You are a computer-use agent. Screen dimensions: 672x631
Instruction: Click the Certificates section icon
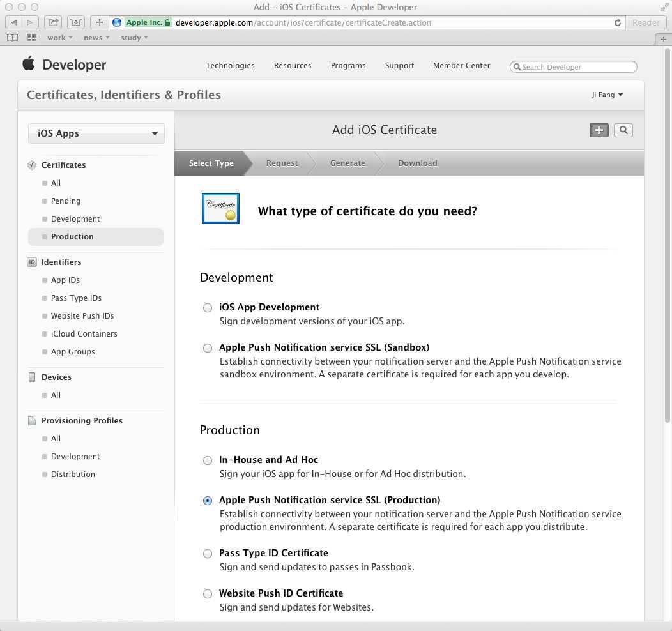[x=32, y=165]
